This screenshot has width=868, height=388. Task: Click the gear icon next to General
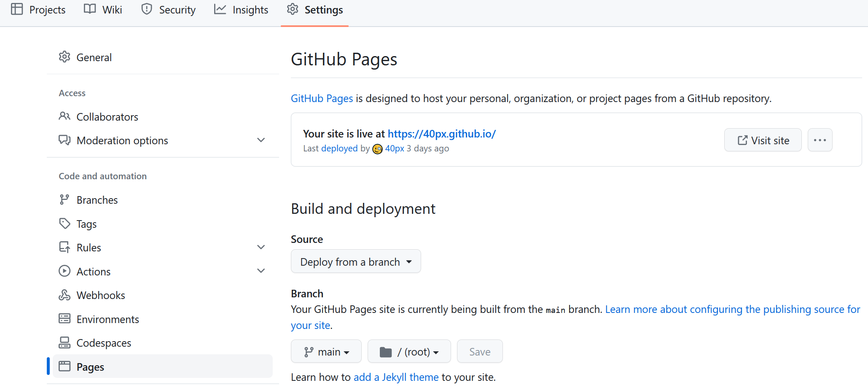point(64,57)
